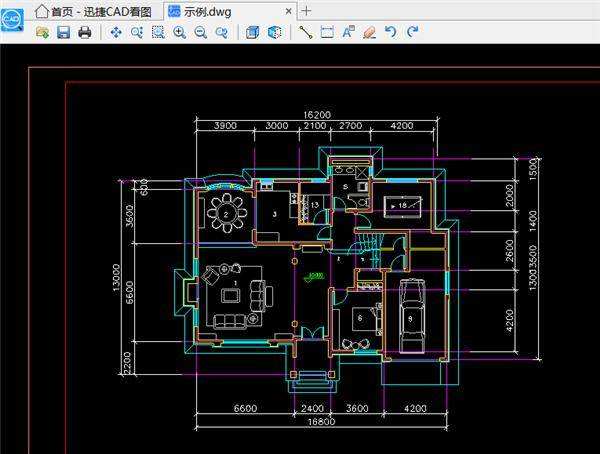
Task: Close the 示例.dwg tab
Action: tap(289, 11)
